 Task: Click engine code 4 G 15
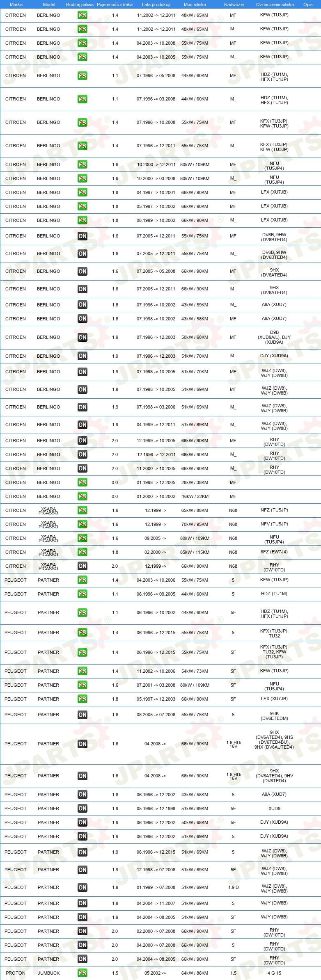click(x=274, y=973)
